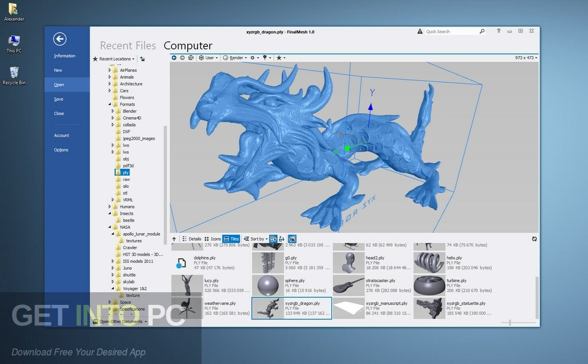
Task: Expand the Blender folder arrow
Action: click(x=113, y=111)
